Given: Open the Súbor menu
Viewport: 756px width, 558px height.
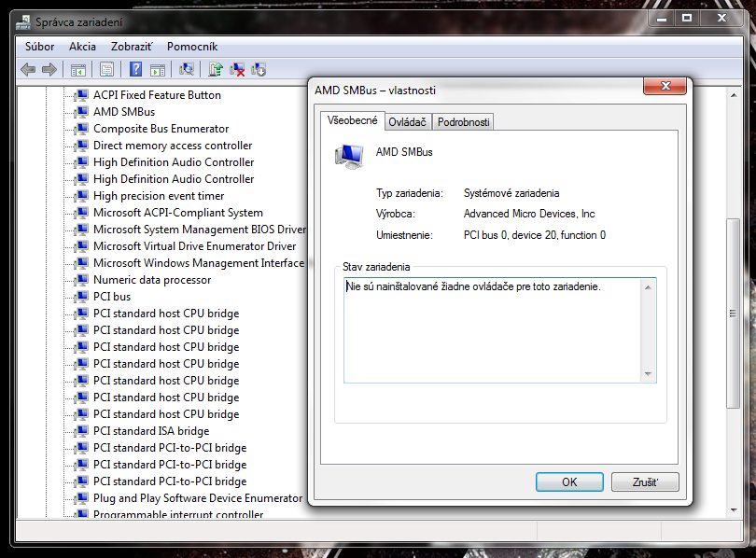Looking at the screenshot, I should click(39, 47).
